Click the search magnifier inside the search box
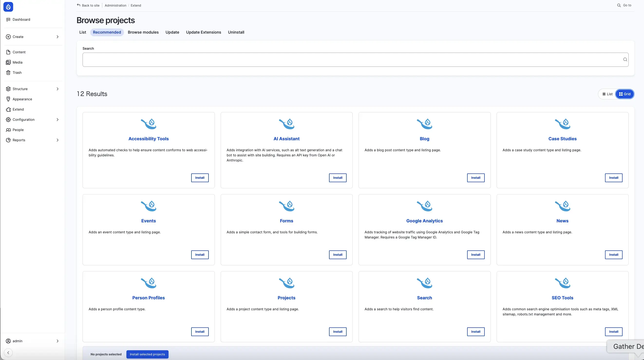This screenshot has height=360, width=644. pyautogui.click(x=625, y=59)
